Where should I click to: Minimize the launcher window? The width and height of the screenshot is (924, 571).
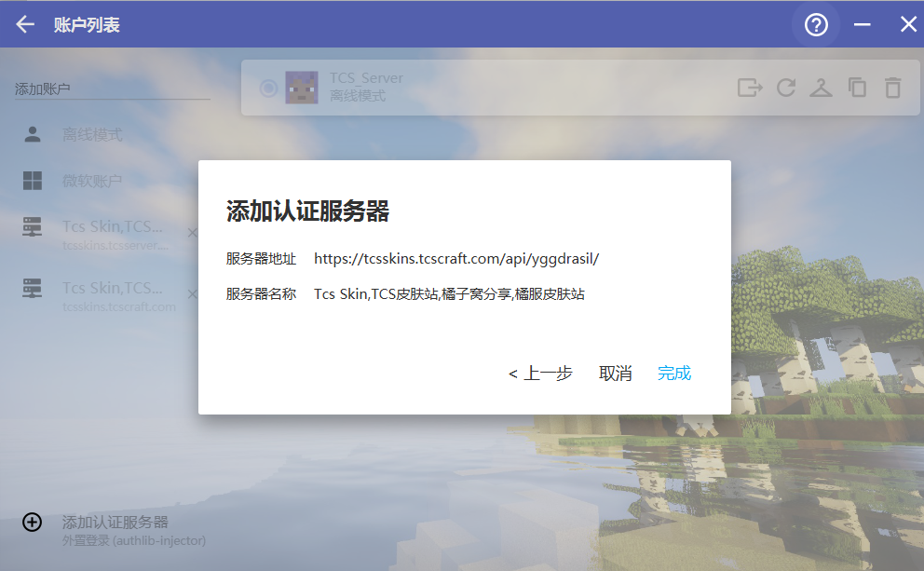point(863,25)
